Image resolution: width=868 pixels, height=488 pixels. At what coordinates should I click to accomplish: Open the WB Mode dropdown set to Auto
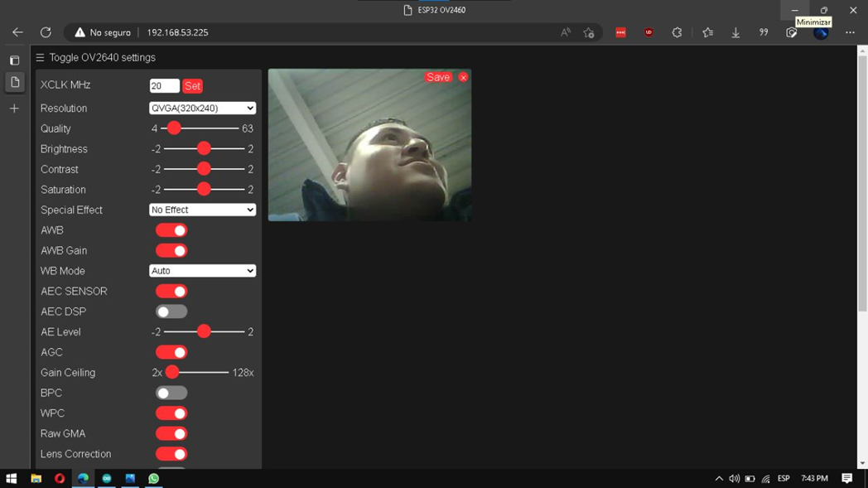[202, 270]
